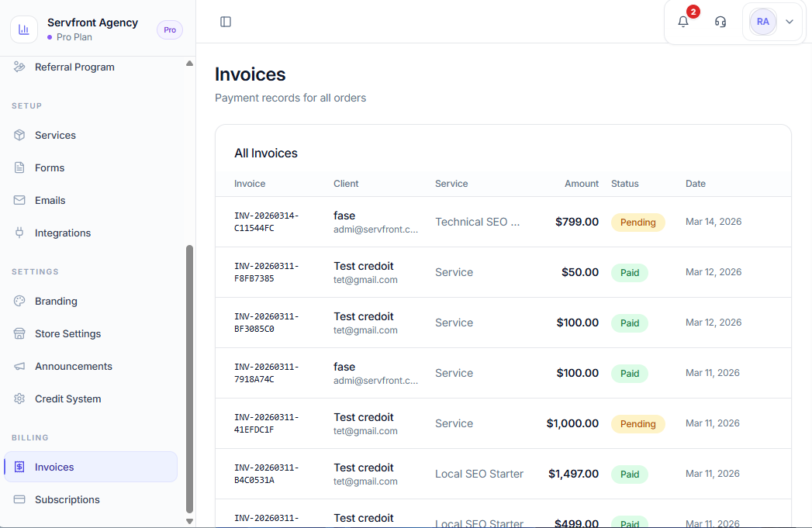Image resolution: width=812 pixels, height=528 pixels.
Task: Open the Referral Program link
Action: point(74,67)
